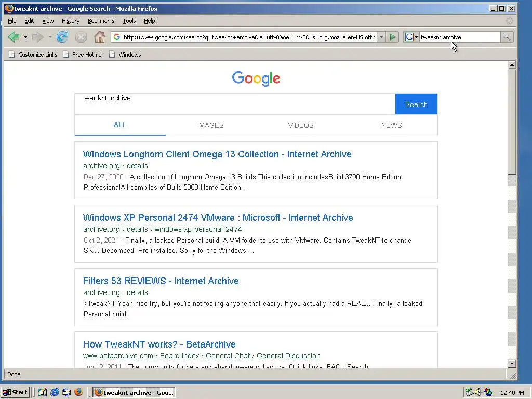This screenshot has width=532, height=399.
Task: Open the File menu
Action: pos(12,21)
